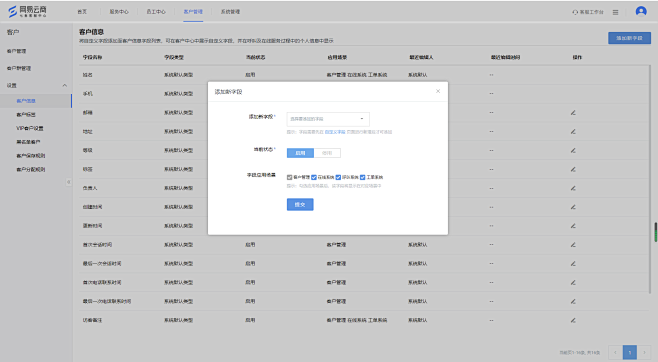
Task: Open 客户管理 in the left sidebar
Action: point(16,51)
